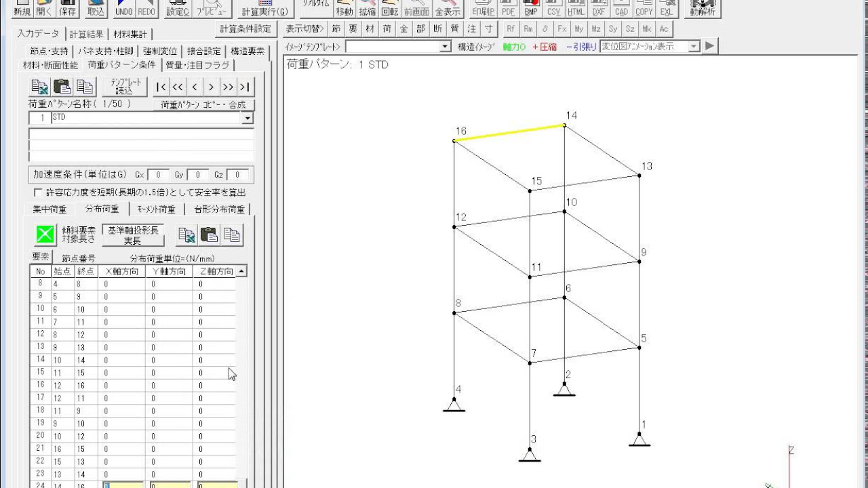Viewport: 868px width, 488px height.
Task: Export model via the DXF icon
Action: (598, 8)
